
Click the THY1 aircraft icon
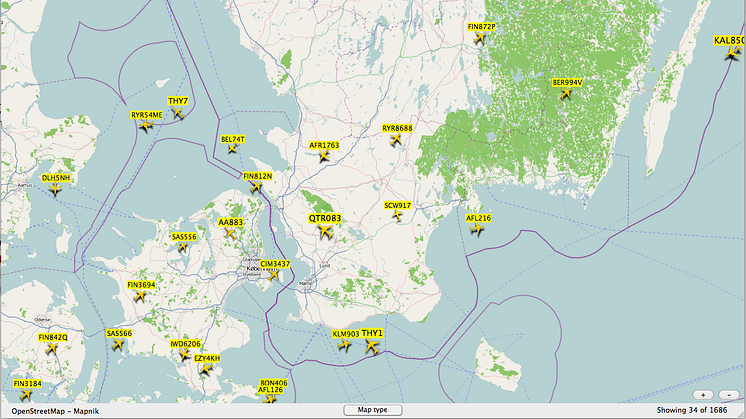click(x=373, y=346)
